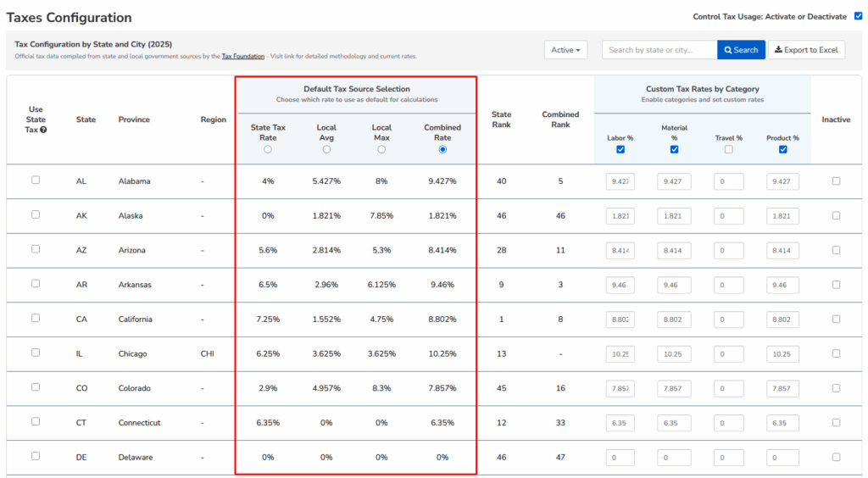Click California Labor % rate field
Viewport: 868px width, 478px height.
620,320
